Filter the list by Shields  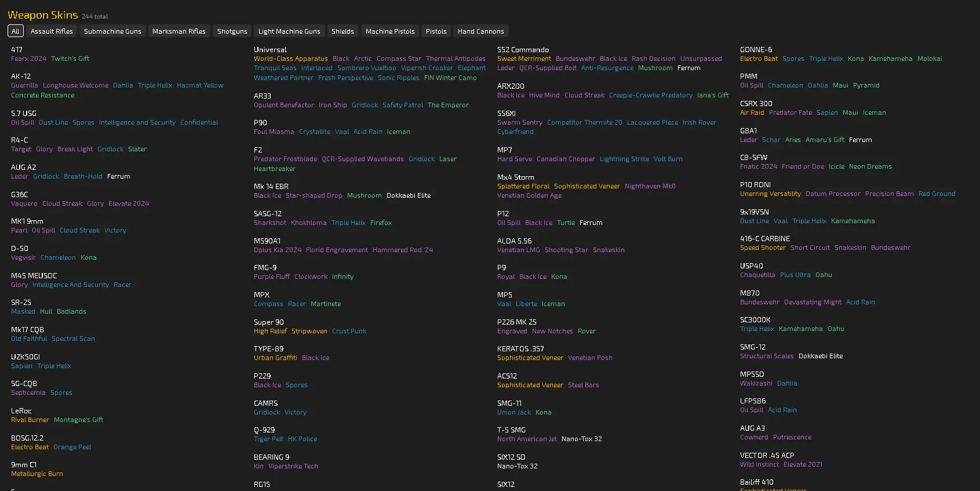click(343, 31)
